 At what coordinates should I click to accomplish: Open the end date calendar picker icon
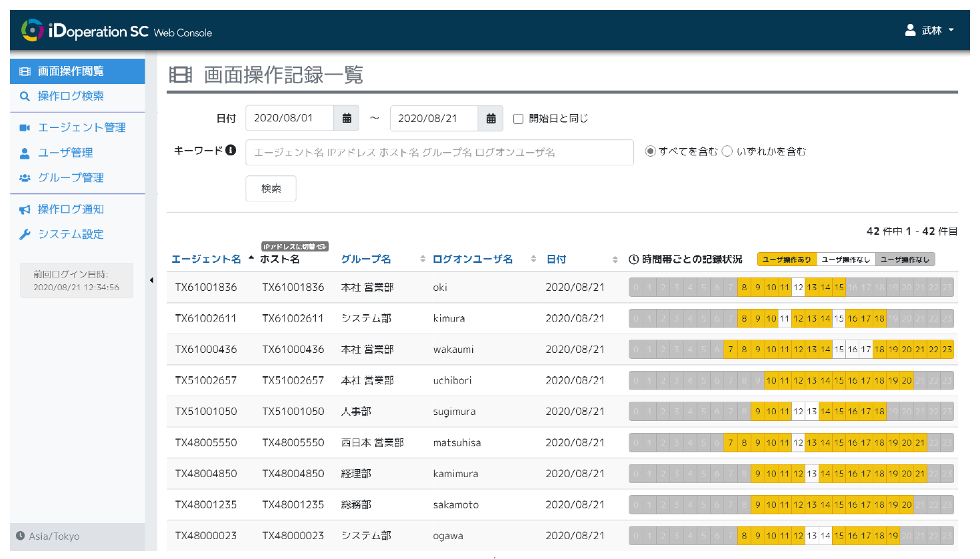pyautogui.click(x=491, y=118)
